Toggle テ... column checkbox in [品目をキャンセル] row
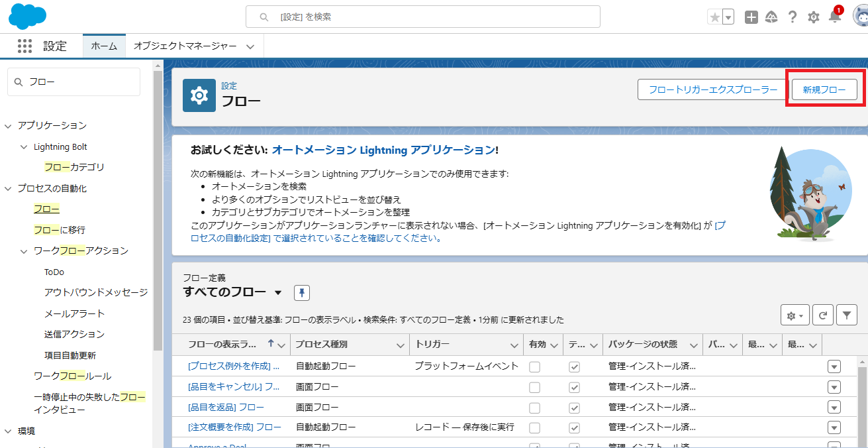 (x=574, y=387)
